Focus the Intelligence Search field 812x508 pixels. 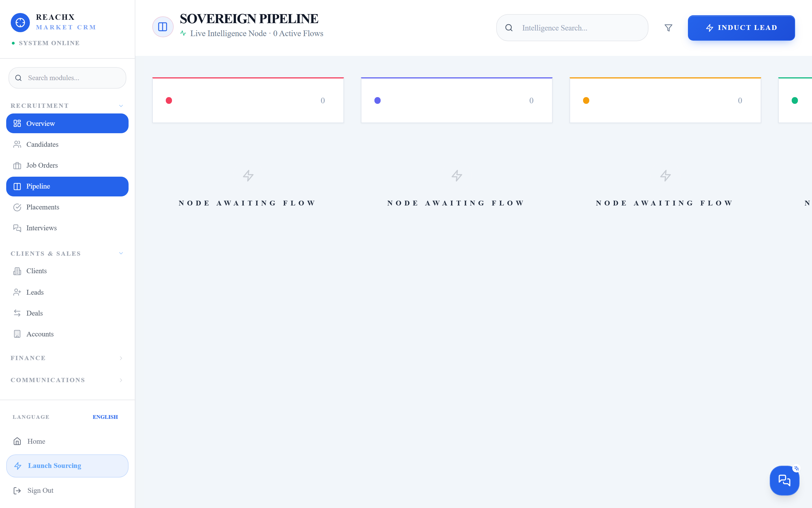[572, 28]
